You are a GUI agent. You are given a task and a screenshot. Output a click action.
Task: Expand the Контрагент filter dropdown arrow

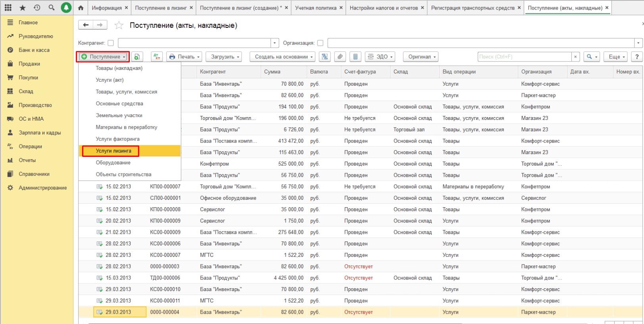(x=275, y=43)
